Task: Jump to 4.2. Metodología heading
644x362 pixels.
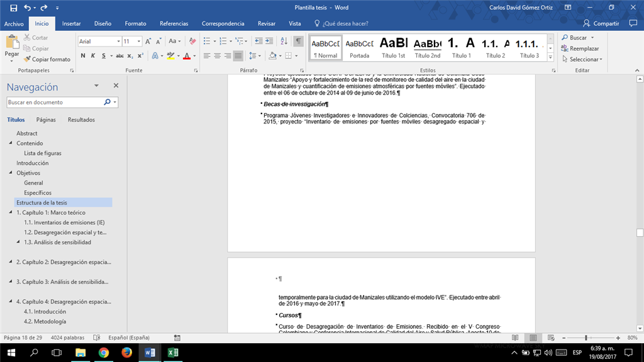Action: pos(45,321)
